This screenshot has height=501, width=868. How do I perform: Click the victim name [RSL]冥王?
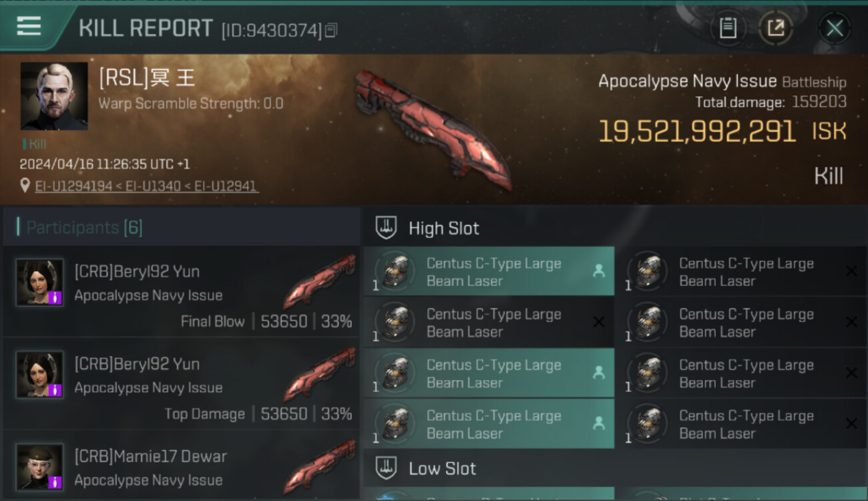[x=147, y=78]
